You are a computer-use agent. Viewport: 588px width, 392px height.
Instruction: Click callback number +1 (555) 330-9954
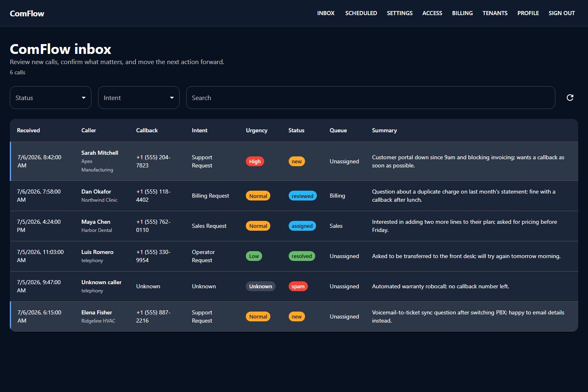tap(154, 256)
